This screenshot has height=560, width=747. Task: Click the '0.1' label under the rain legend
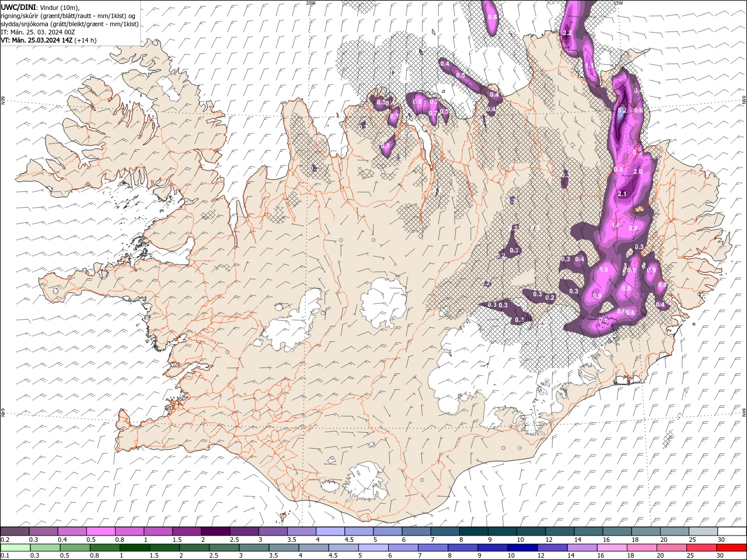(x=4, y=556)
